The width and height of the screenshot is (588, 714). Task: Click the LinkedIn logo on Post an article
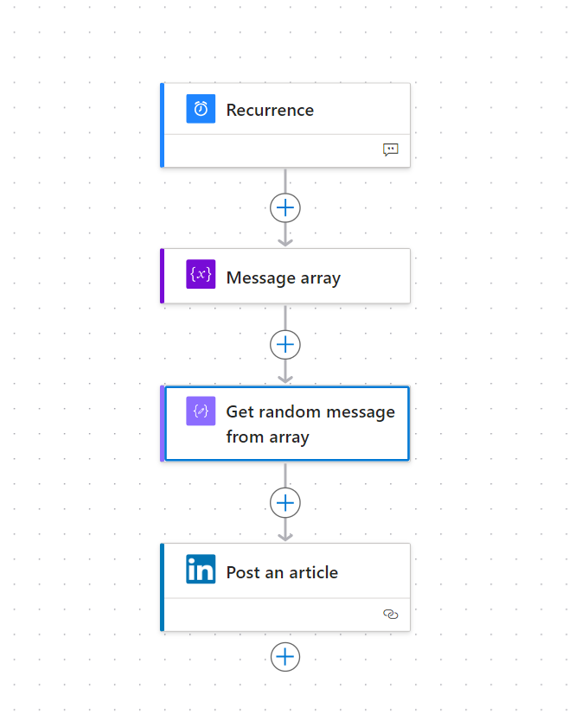201,569
